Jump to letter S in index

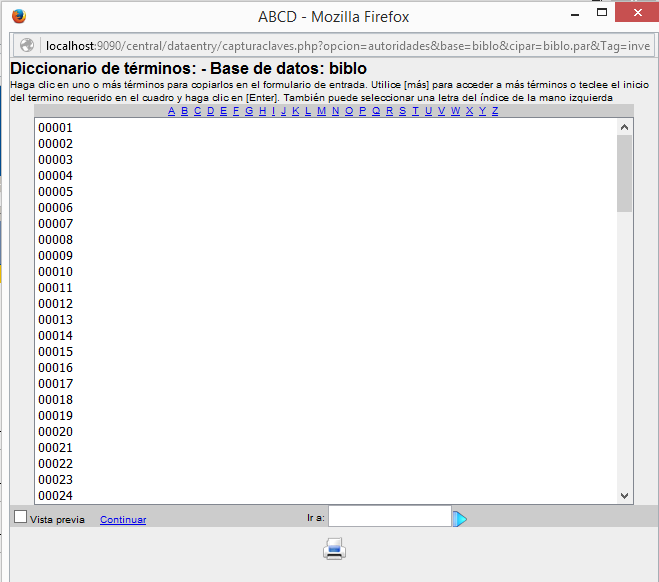pos(402,111)
